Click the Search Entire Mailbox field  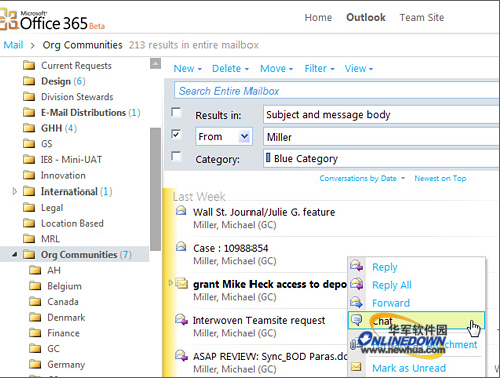tap(337, 90)
